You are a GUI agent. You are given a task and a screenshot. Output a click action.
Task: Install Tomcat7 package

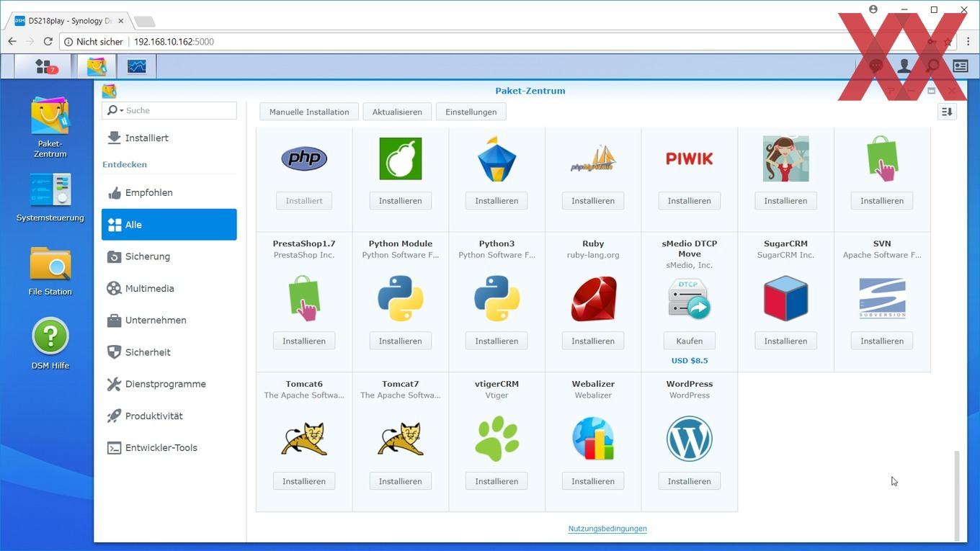pyautogui.click(x=401, y=481)
